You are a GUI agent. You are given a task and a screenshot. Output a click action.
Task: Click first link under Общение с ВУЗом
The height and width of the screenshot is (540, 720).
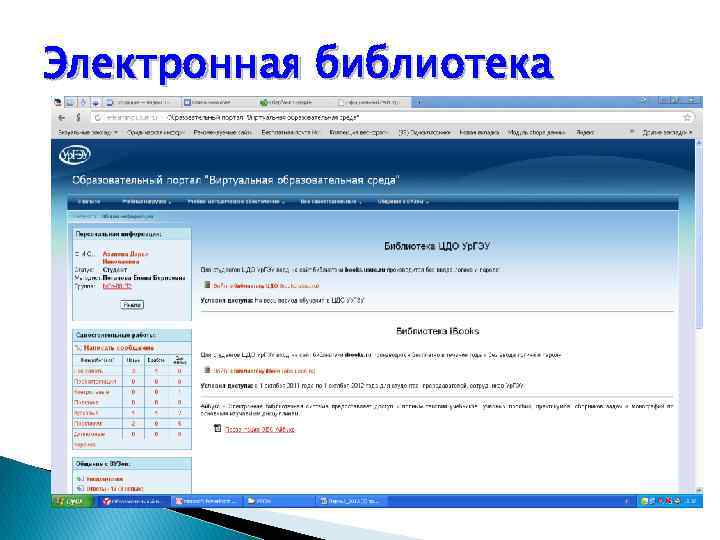pos(105,479)
